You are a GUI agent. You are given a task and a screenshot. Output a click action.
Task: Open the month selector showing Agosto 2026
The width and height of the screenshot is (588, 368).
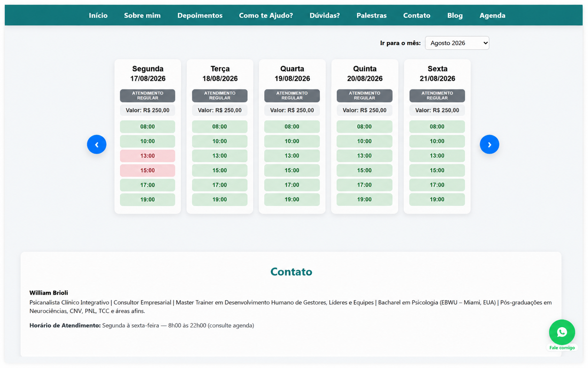click(x=457, y=43)
